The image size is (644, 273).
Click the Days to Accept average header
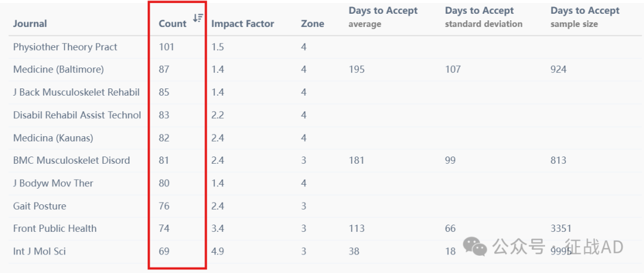tap(383, 17)
